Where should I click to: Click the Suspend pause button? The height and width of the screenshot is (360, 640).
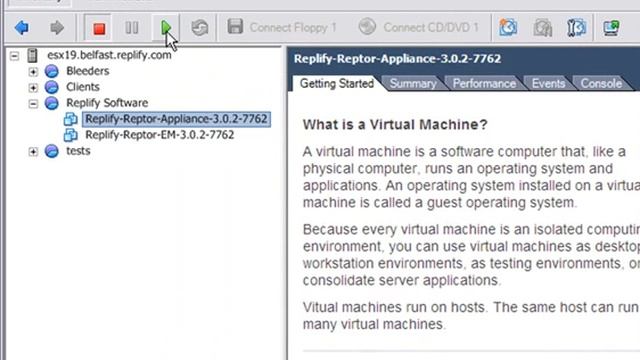pos(132,28)
